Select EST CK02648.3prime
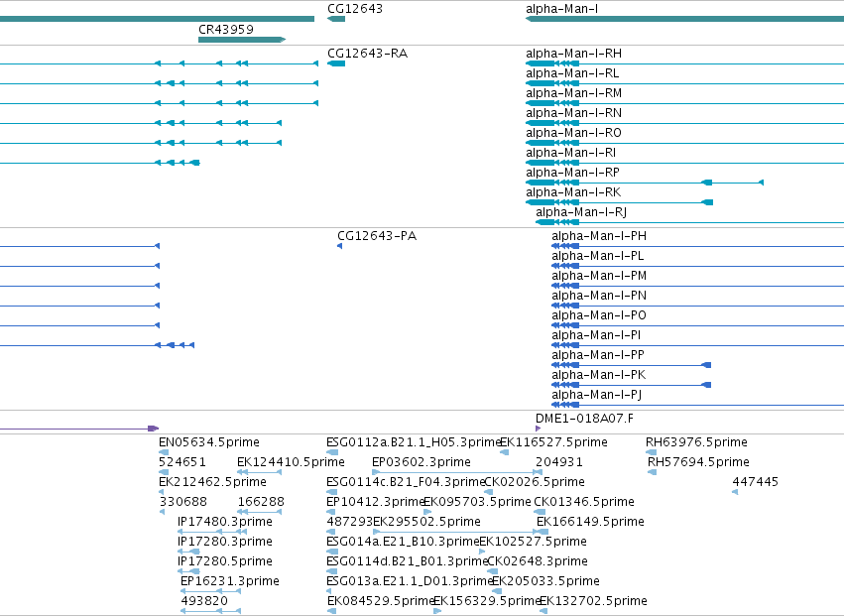Image resolution: width=844 pixels, height=616 pixels. (538, 561)
